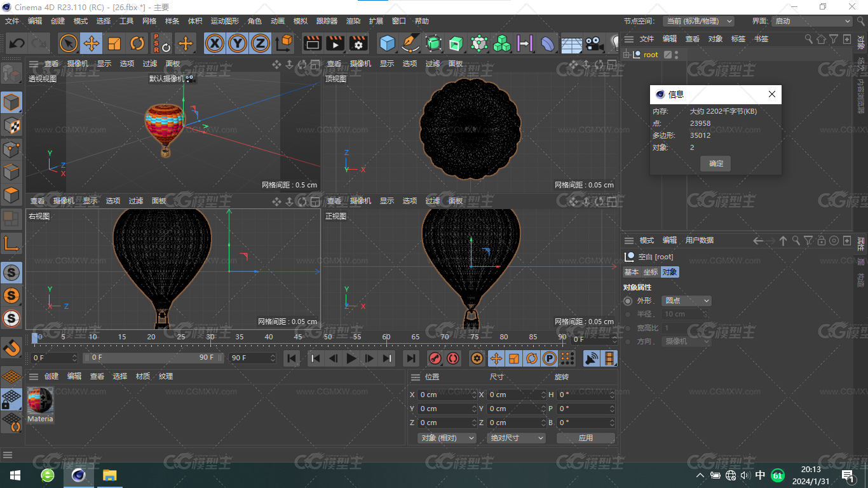Select the Move tool in top toolbar
Viewport: 868px width, 488px height.
[92, 43]
